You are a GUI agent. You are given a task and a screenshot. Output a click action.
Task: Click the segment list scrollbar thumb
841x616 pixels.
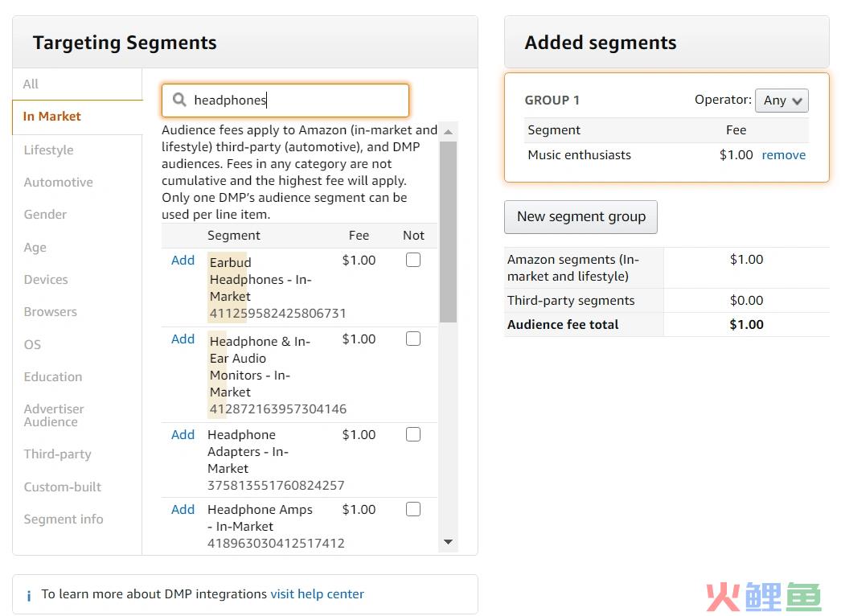449,232
